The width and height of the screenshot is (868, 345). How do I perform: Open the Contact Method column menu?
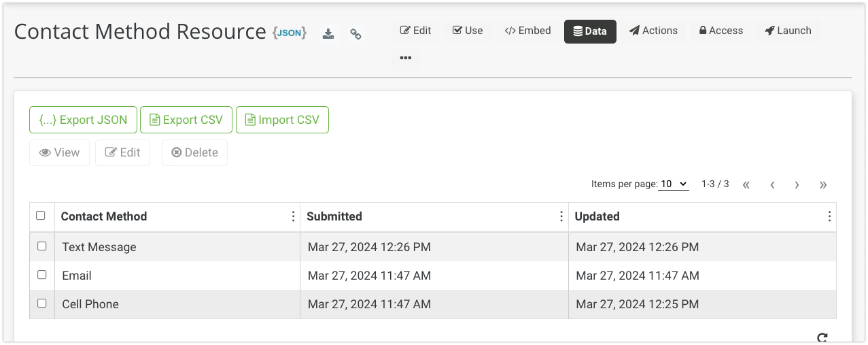(x=293, y=216)
